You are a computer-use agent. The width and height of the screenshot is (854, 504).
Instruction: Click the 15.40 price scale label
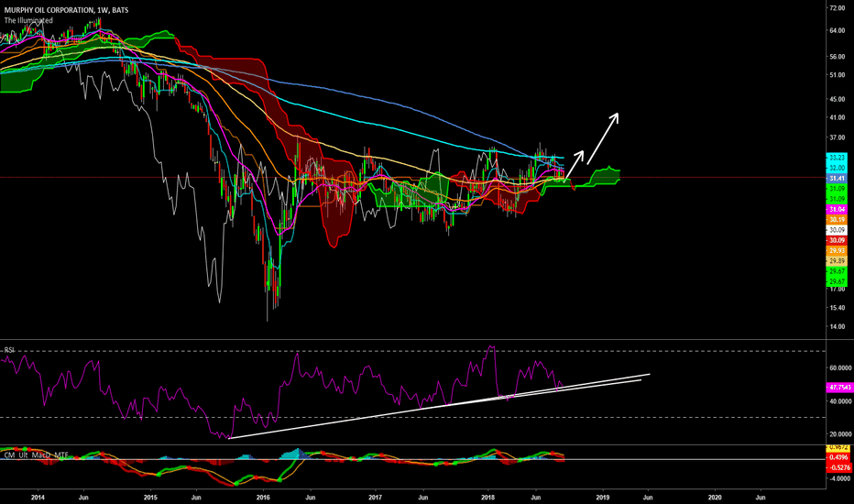coord(837,308)
